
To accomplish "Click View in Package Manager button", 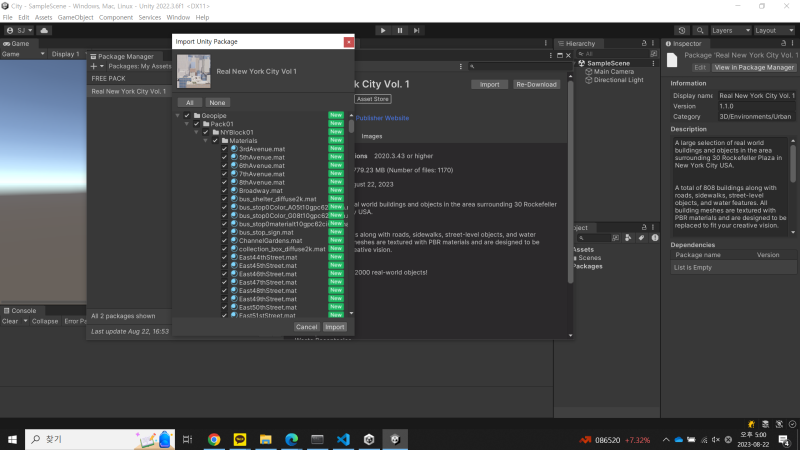I will pyautogui.click(x=754, y=67).
